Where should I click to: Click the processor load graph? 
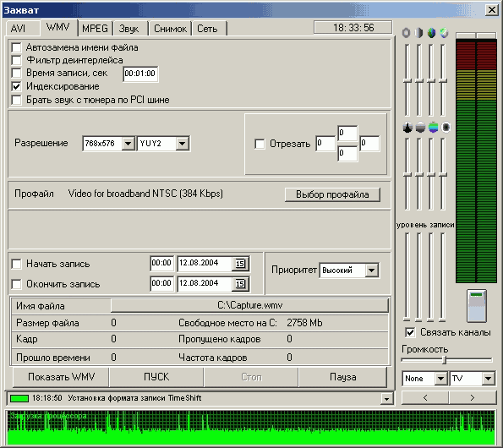[x=251, y=427]
